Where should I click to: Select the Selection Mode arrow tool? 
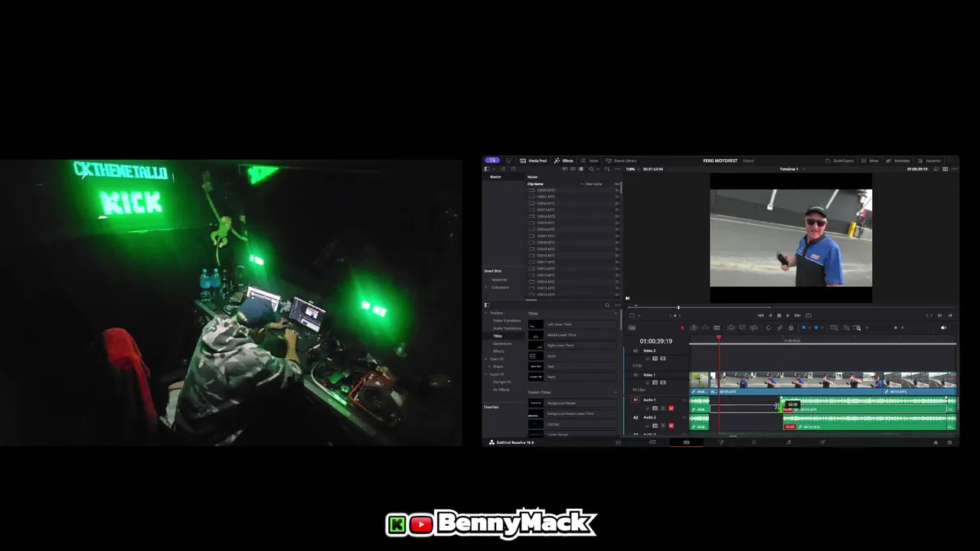682,328
